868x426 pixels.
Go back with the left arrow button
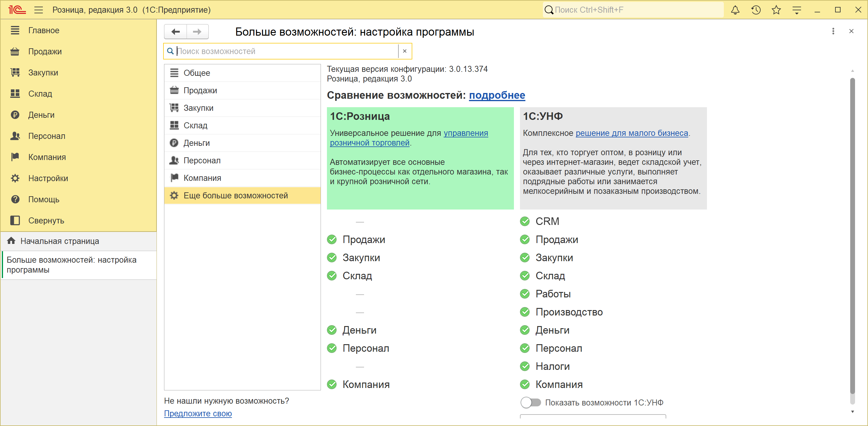176,32
